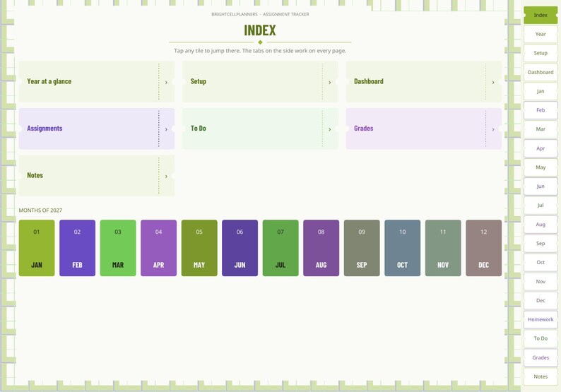Click the 'BRIGHTCELLPLANNERS · ASSIGNMENT TRACKER' header text
Screen dimensions: 561x392
[260, 14]
